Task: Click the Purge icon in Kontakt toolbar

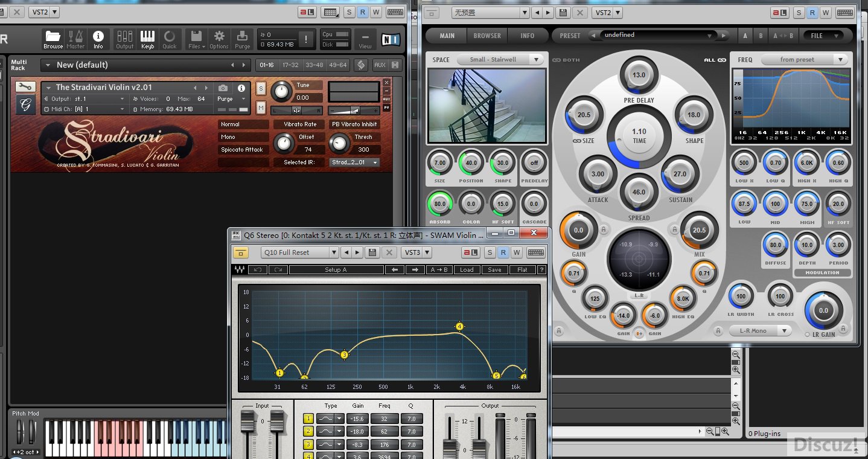Action: click(x=242, y=40)
